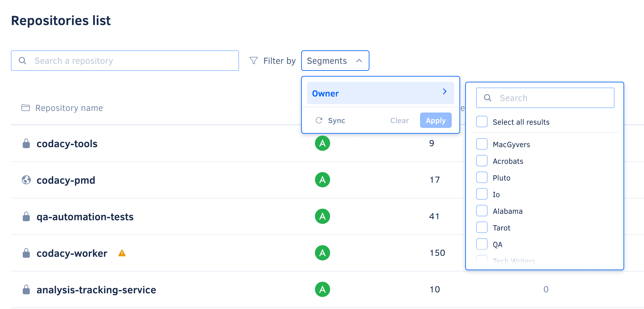Check the Tarot segment checkbox

482,227
